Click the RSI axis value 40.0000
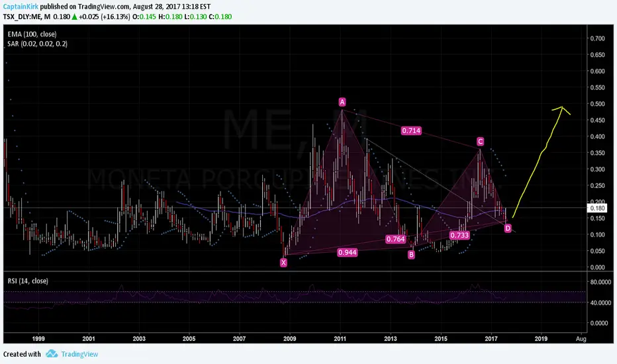This screenshot has height=364, width=617. coord(600,302)
